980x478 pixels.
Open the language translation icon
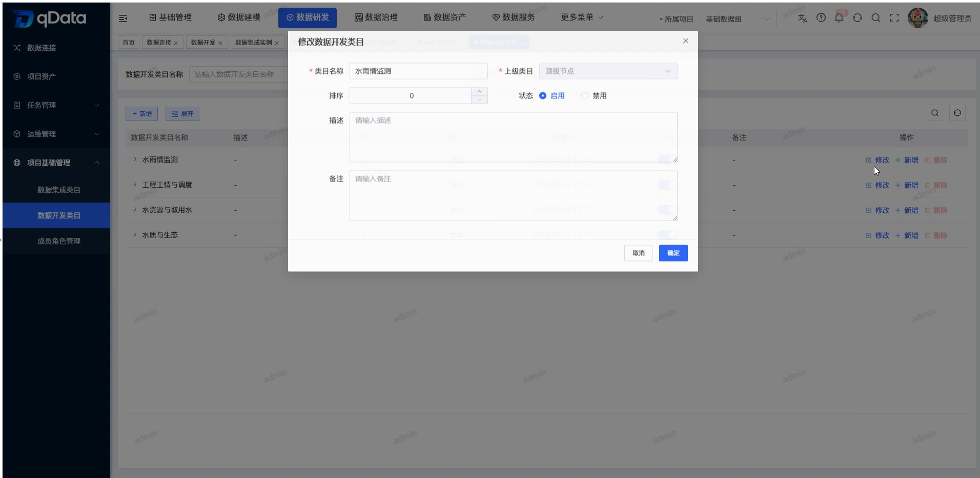coord(803,18)
